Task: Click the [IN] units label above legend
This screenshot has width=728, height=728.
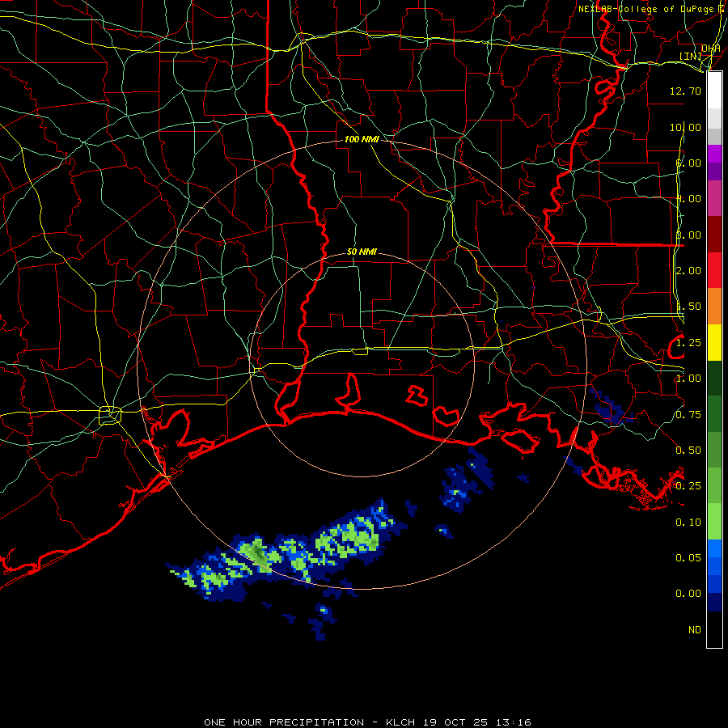Action: (x=690, y=56)
